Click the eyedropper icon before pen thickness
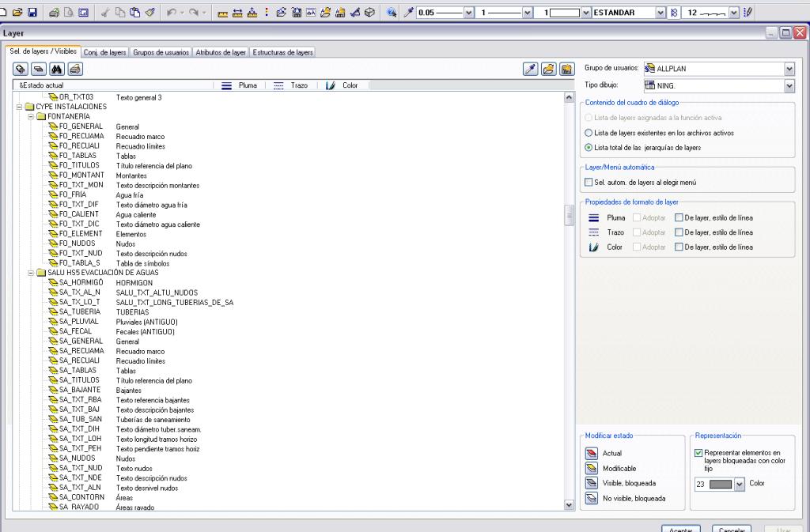810x532 pixels. tap(408, 13)
